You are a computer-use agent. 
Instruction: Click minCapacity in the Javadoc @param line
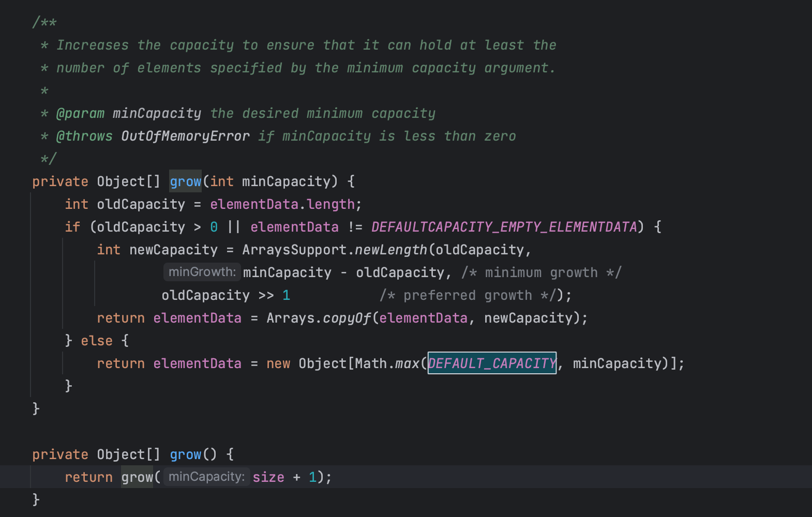point(157,113)
